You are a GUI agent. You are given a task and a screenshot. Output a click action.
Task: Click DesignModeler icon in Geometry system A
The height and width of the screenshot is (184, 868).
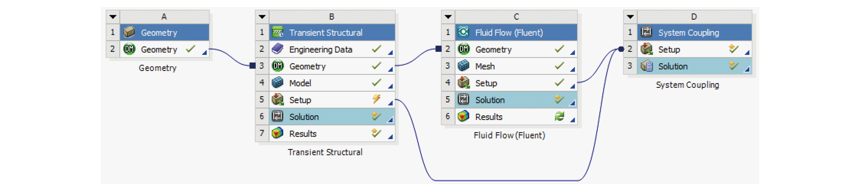pos(129,49)
